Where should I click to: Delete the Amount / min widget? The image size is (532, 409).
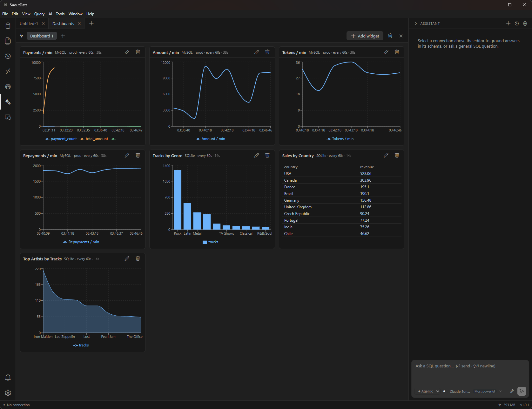267,52
